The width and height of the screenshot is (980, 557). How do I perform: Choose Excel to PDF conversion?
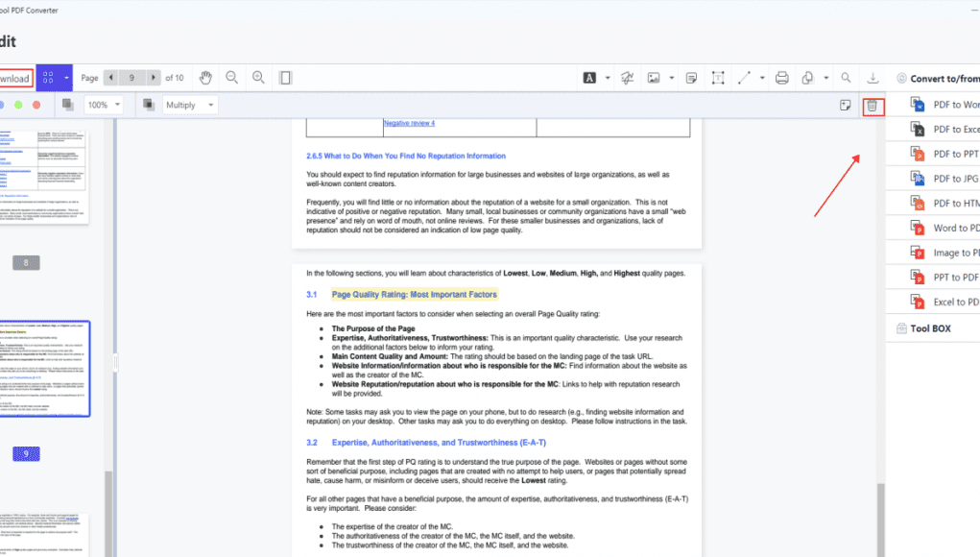tap(945, 302)
